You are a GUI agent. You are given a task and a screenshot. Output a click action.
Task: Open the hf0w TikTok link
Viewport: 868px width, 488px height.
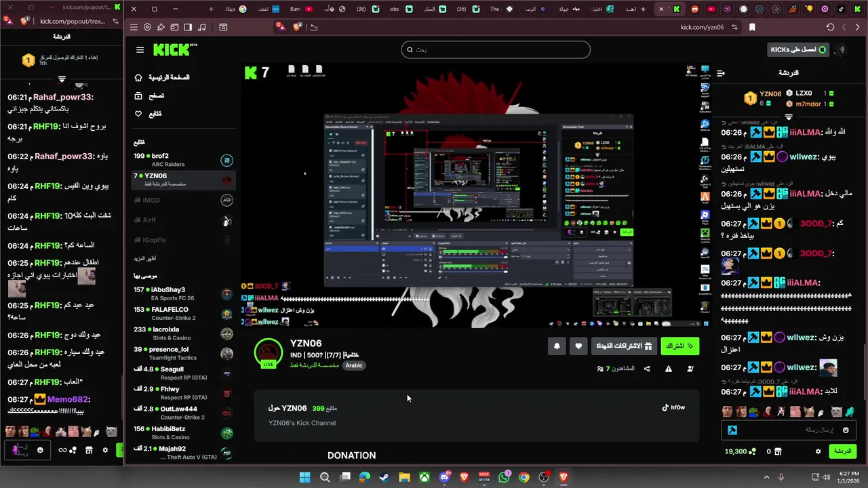click(673, 407)
